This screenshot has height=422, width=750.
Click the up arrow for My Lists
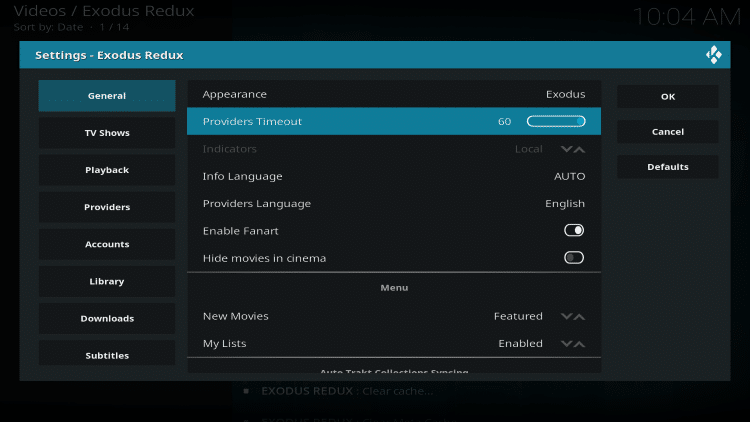pos(580,344)
